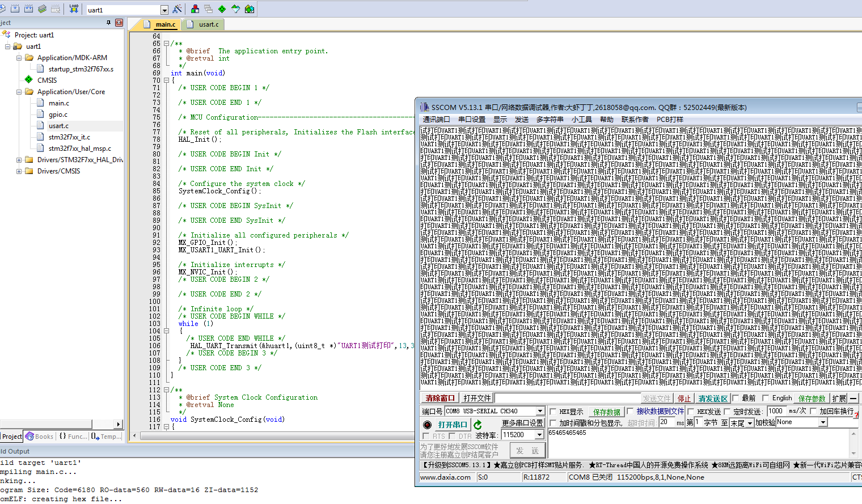This screenshot has height=504, width=862.
Task: Expand the Drivers/CMSIS tree node
Action: tap(19, 171)
